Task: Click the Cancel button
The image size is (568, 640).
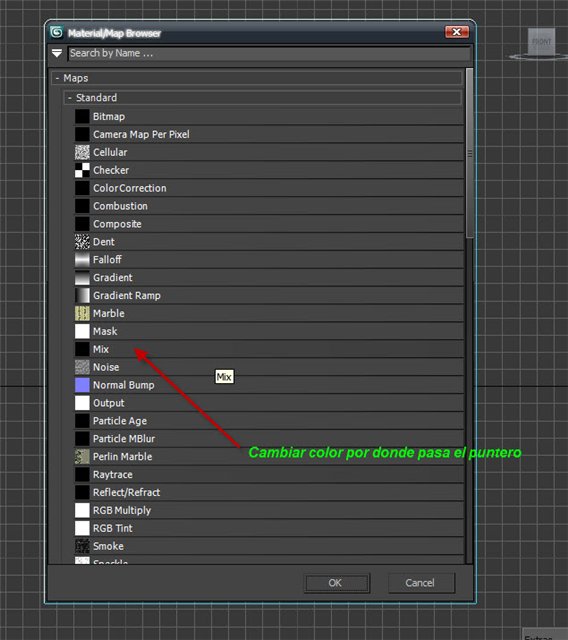Action: pos(420,583)
